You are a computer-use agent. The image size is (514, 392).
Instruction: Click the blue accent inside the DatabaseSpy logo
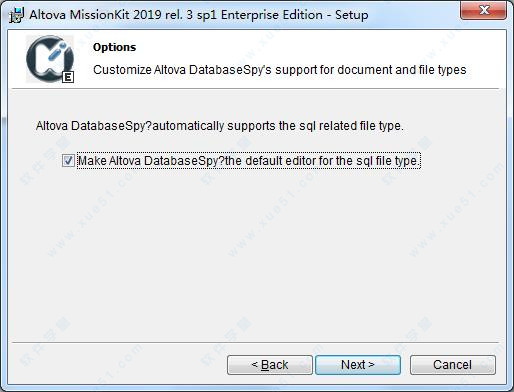(x=57, y=51)
